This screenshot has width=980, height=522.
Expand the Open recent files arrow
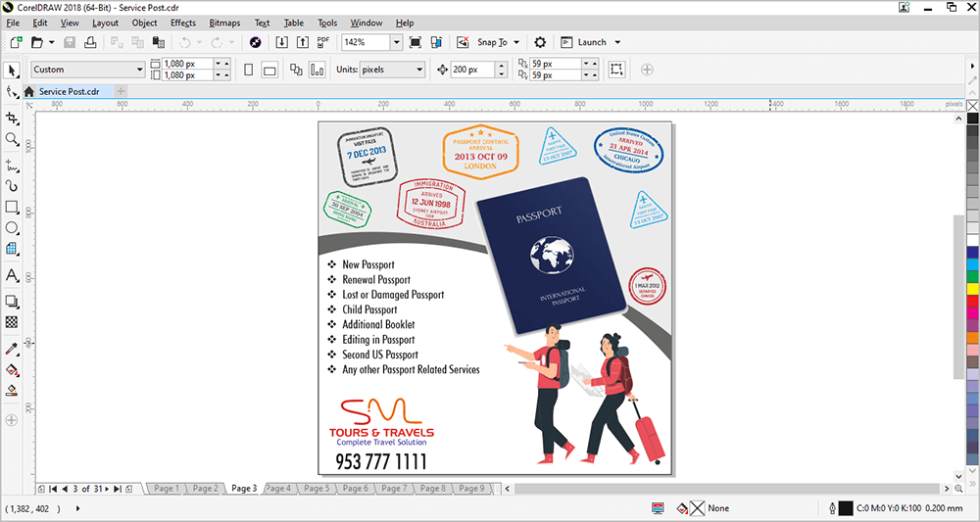coord(51,42)
